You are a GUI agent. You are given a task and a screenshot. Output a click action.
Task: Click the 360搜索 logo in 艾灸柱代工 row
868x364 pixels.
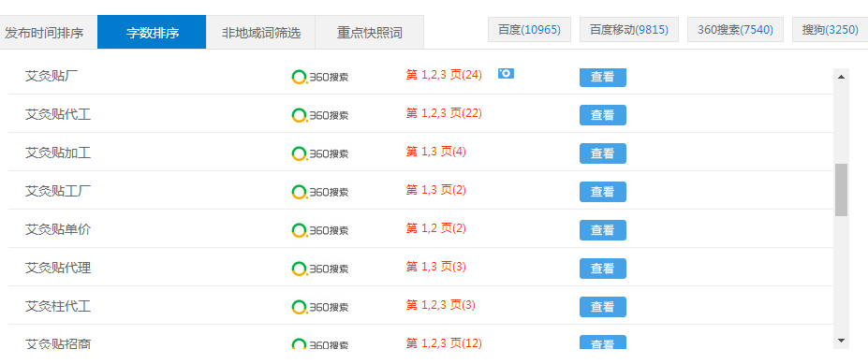pos(320,307)
